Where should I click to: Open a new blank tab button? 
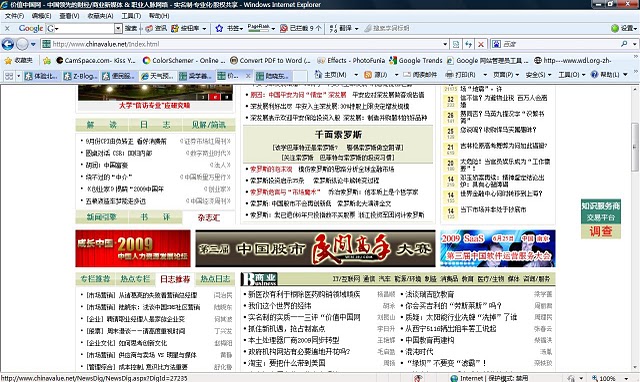pyautogui.click(x=300, y=76)
